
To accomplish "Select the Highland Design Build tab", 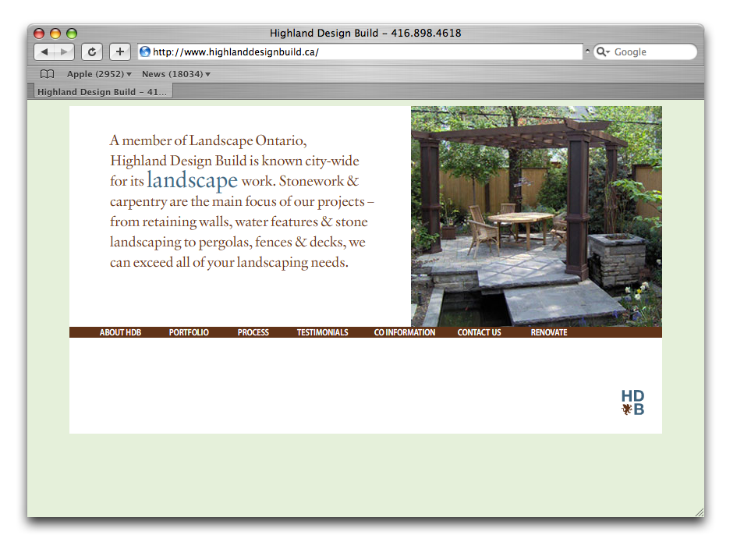I will [102, 91].
